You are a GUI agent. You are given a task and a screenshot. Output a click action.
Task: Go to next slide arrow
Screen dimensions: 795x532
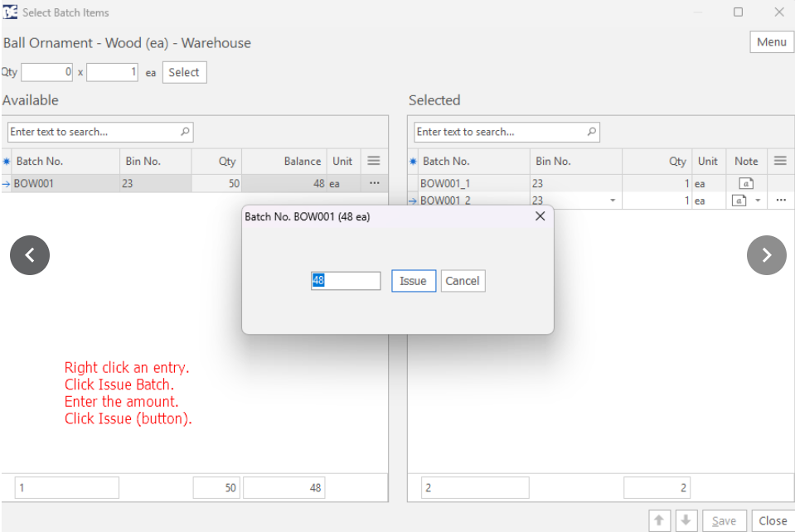coord(767,255)
